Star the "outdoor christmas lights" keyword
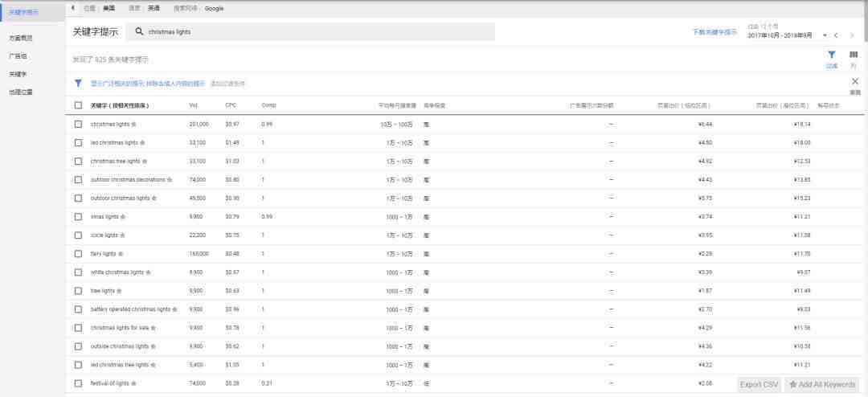The height and width of the screenshot is (397, 868). pyautogui.click(x=154, y=198)
